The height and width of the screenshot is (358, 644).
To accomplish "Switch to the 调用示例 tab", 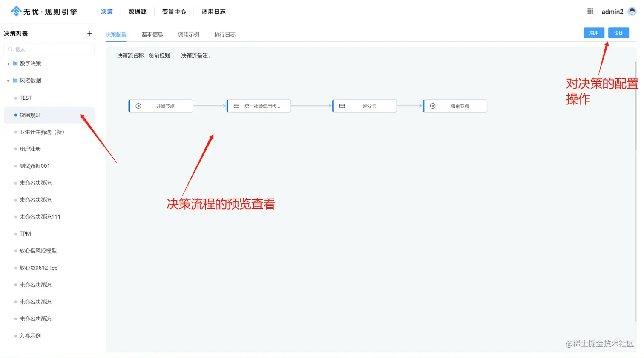I will (189, 34).
